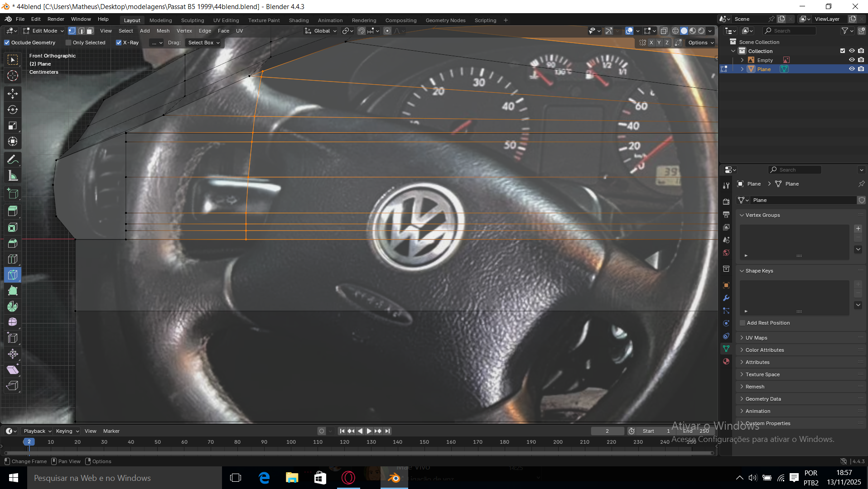The image size is (868, 489).
Task: Open the Modifiers wrench properties tab
Action: coord(726,298)
